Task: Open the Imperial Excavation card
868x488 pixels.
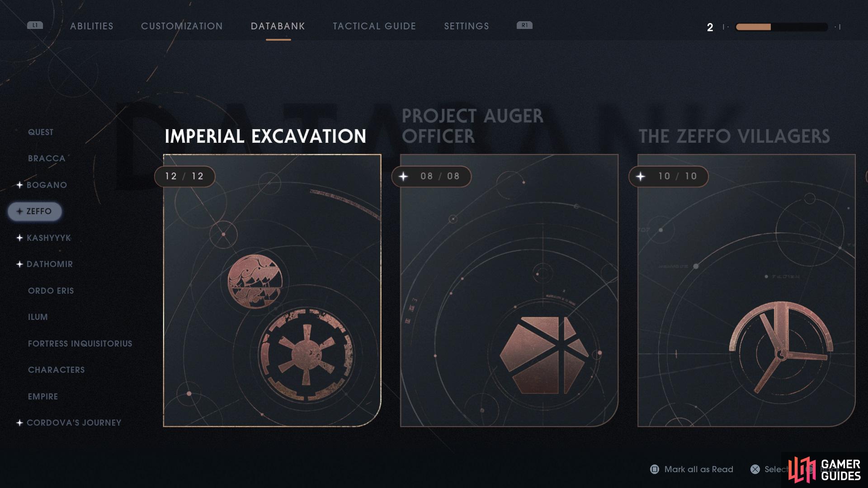Action: pyautogui.click(x=272, y=291)
